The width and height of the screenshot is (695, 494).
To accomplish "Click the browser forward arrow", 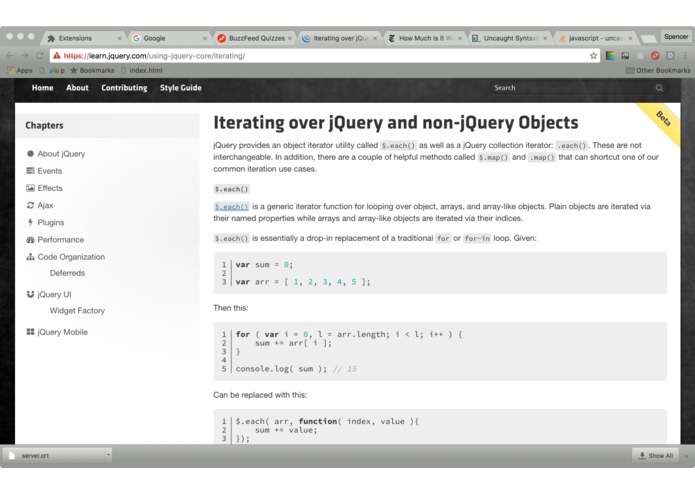I will click(25, 55).
